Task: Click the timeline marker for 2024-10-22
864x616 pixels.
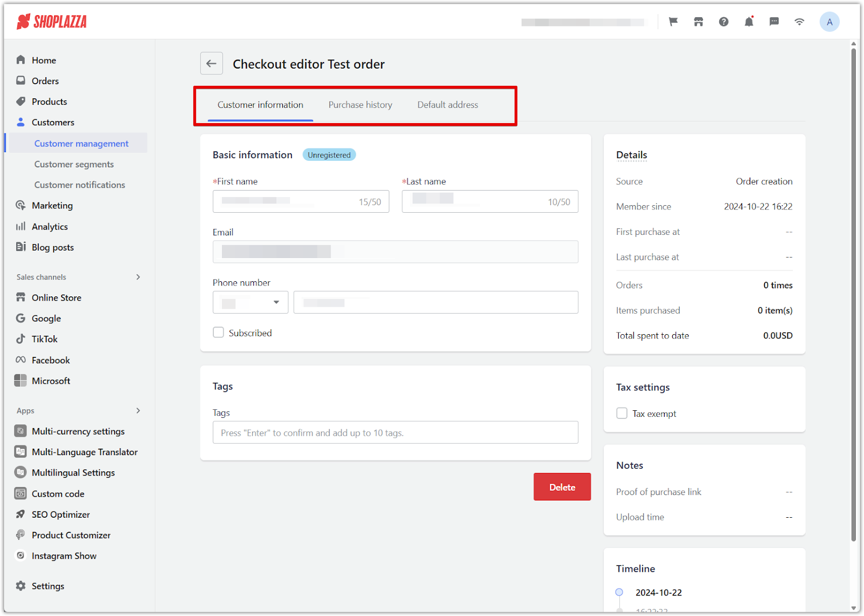Action: point(619,592)
